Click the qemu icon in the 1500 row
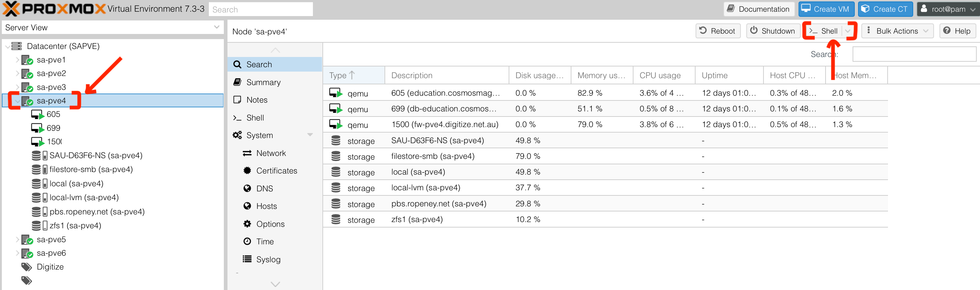980x290 pixels. (x=336, y=125)
